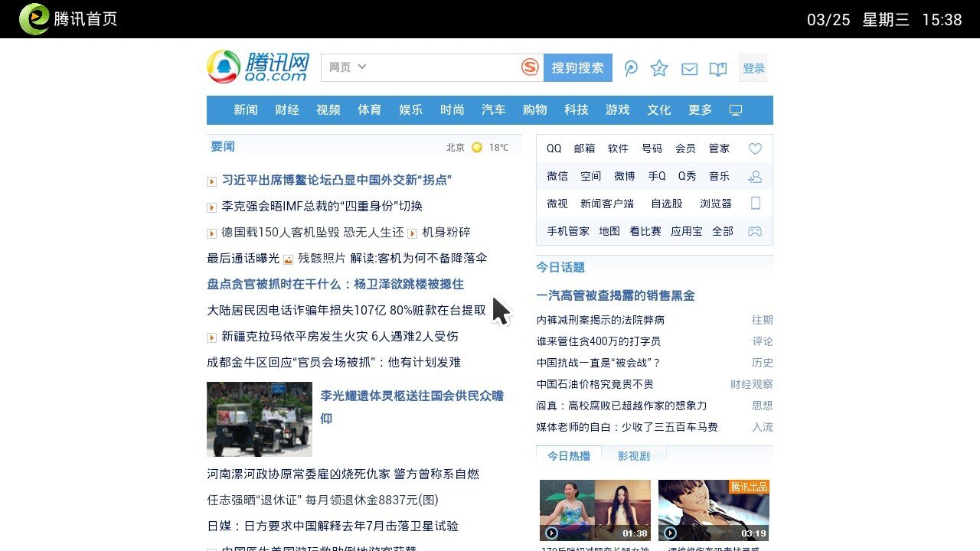
Task: Click video icon before 习近平出席博鳌论坛 headline
Action: click(211, 181)
